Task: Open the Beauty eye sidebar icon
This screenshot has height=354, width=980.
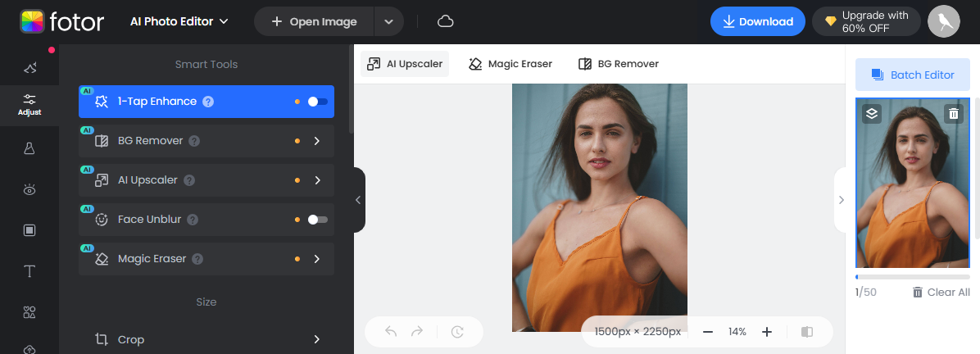Action: point(29,189)
